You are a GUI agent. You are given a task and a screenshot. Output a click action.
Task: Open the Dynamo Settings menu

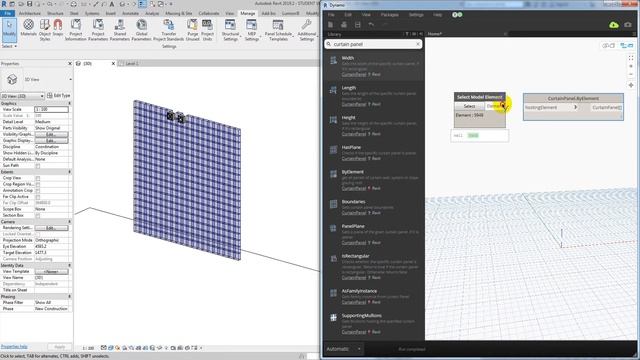coord(416,15)
